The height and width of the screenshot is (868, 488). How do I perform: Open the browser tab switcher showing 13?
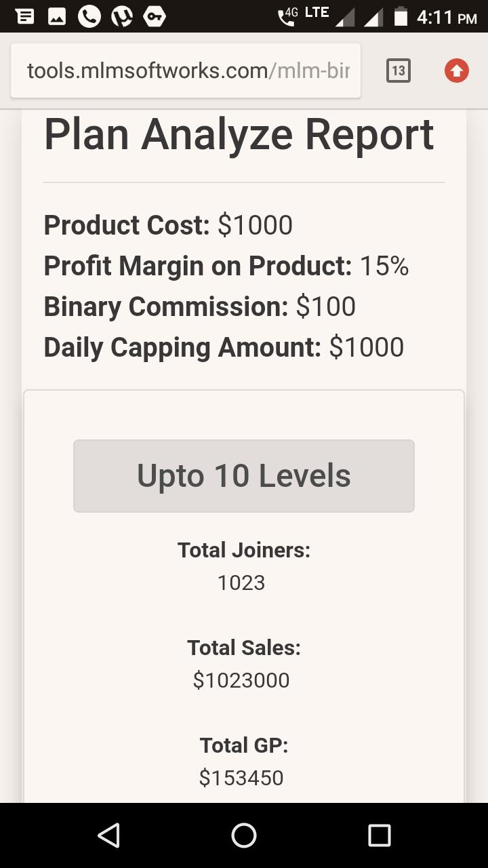pos(399,71)
